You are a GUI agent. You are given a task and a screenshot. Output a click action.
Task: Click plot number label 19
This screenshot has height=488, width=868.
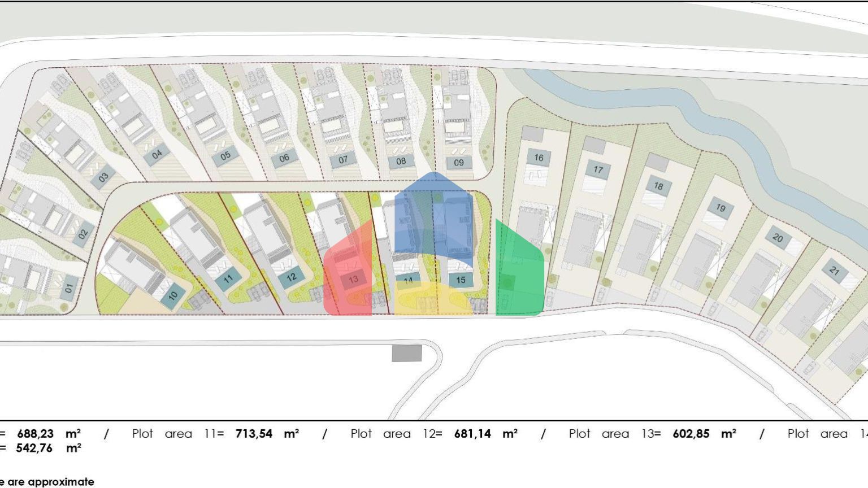click(721, 208)
